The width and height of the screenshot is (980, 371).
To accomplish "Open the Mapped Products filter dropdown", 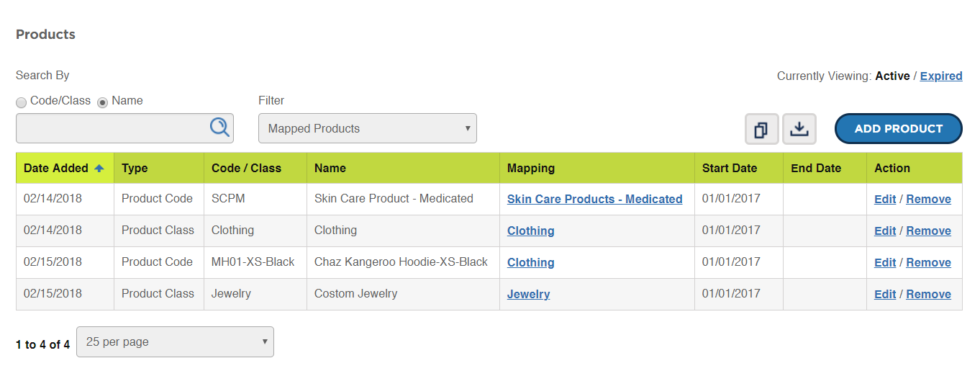I will click(x=368, y=128).
